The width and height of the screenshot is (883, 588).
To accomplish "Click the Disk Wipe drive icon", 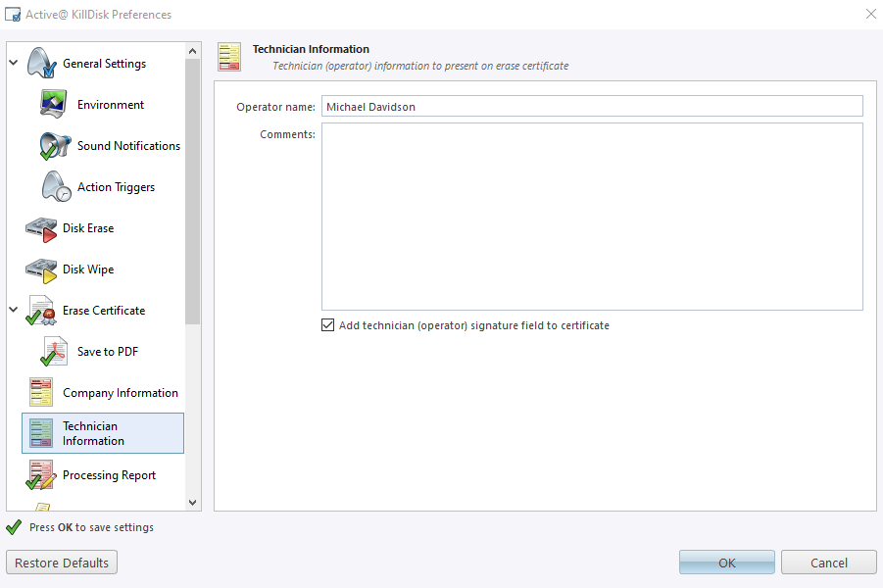I will [41, 269].
